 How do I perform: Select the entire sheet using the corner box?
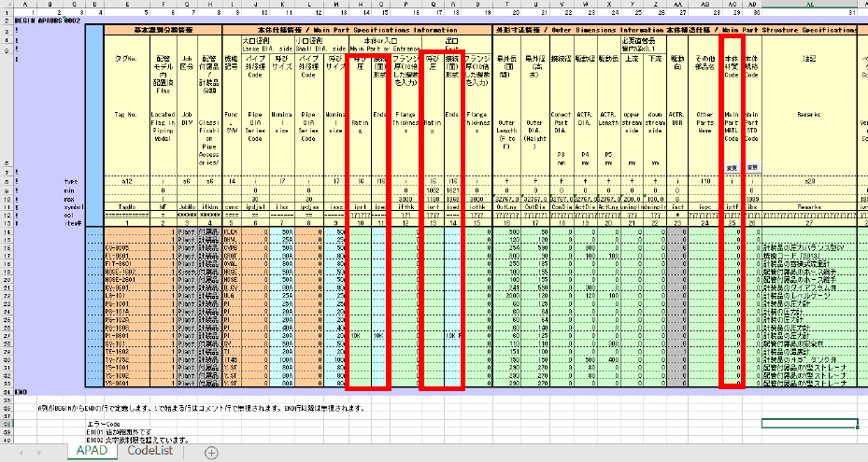pos(7,4)
